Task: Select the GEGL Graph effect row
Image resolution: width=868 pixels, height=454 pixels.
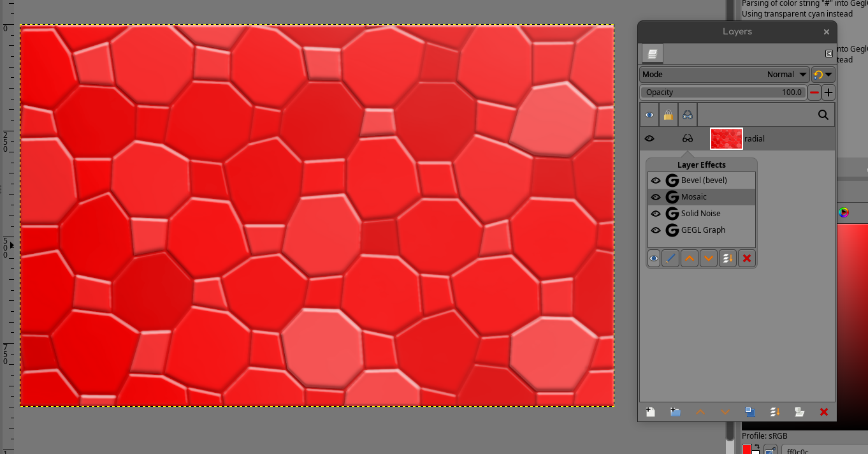Action: click(702, 230)
